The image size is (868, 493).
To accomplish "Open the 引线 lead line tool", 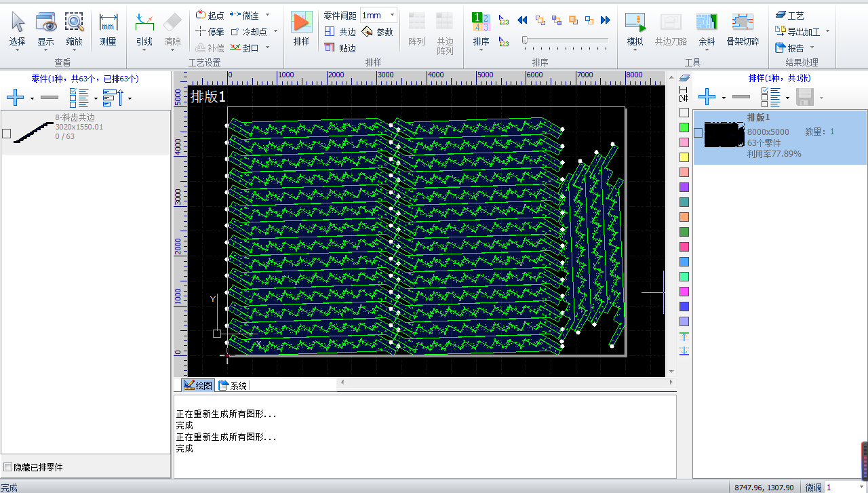I will coord(144,23).
